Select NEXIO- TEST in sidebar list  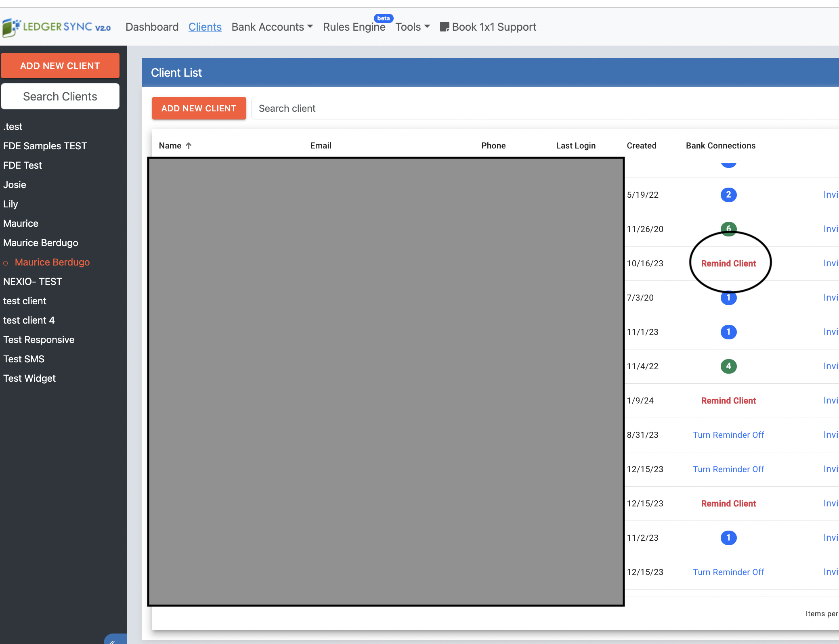33,282
